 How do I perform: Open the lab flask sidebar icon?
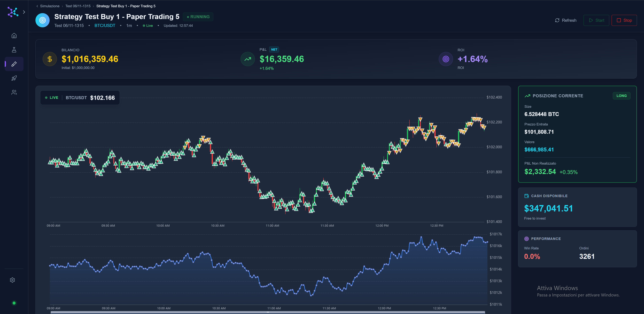(14, 50)
